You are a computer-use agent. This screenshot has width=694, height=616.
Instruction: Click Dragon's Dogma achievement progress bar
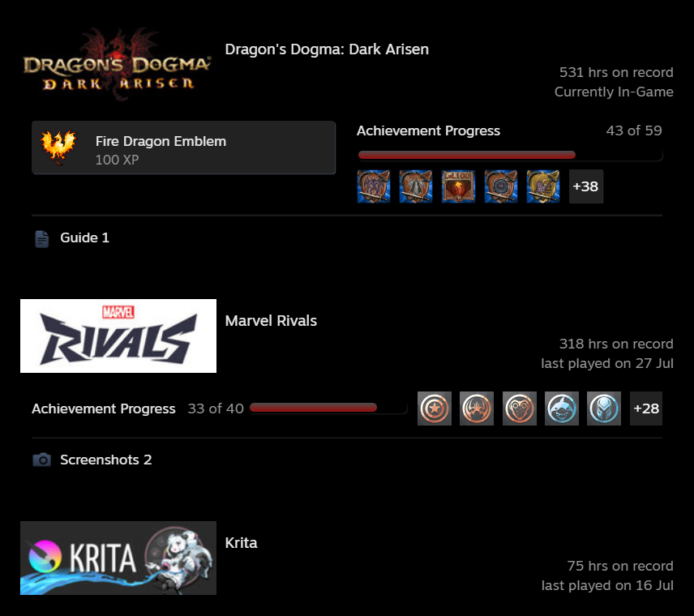point(510,155)
